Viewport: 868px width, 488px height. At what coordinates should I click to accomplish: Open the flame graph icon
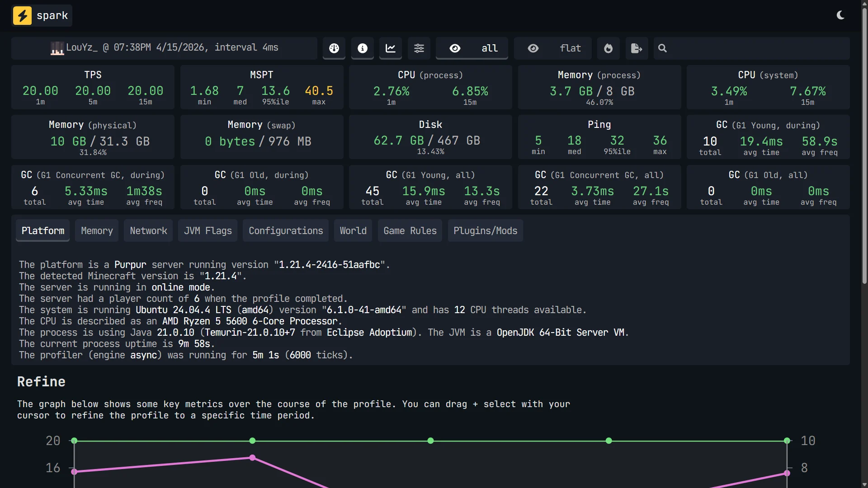(x=609, y=48)
